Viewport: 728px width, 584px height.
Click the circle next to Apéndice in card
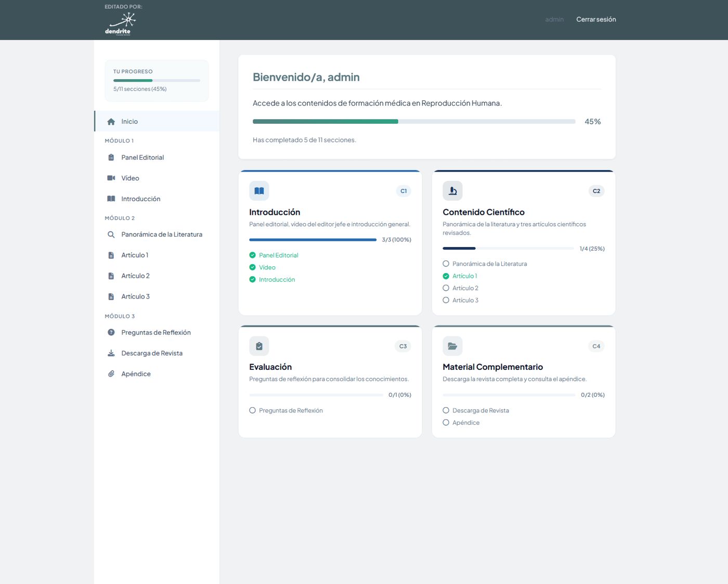click(446, 423)
